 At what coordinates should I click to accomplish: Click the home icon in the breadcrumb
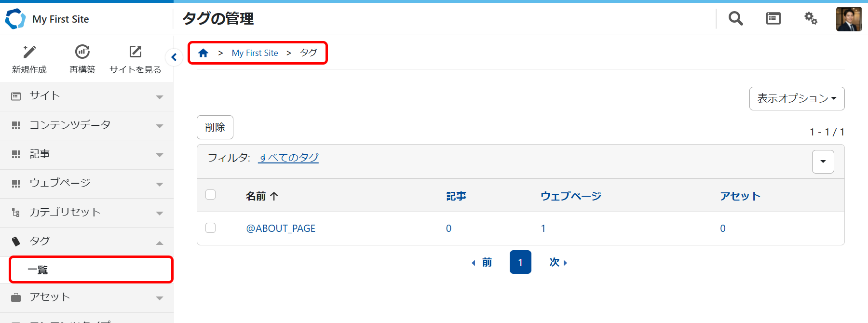click(203, 53)
